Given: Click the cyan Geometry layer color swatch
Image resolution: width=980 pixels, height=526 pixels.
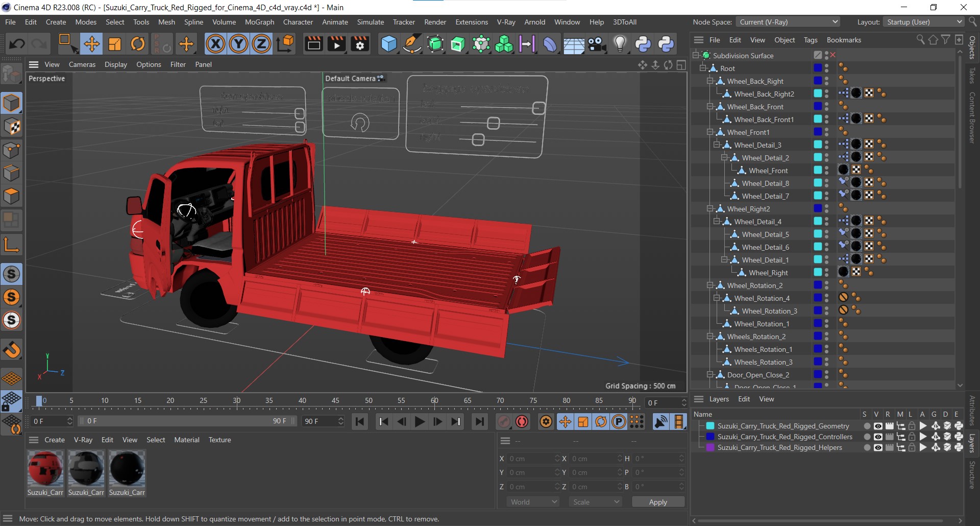Looking at the screenshot, I should (710, 426).
